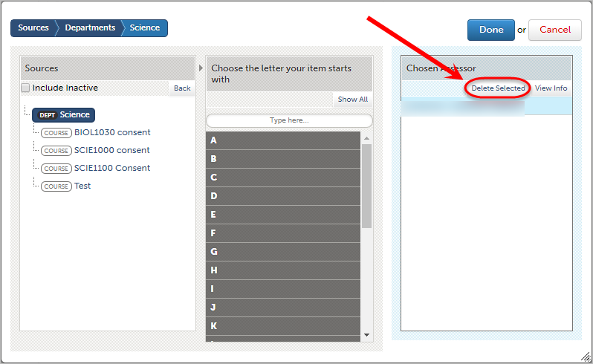Click the letter list scroll up arrow
Viewport: 593px width, 364px height.
[x=366, y=138]
